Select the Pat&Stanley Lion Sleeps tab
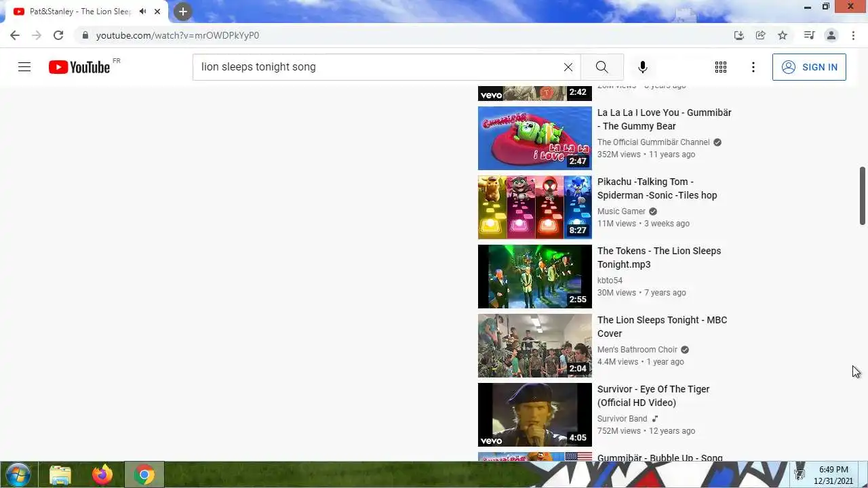The image size is (868, 488). click(x=80, y=12)
